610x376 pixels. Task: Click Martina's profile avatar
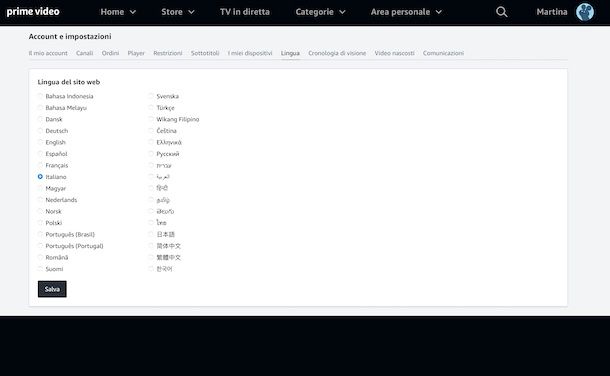pos(585,12)
